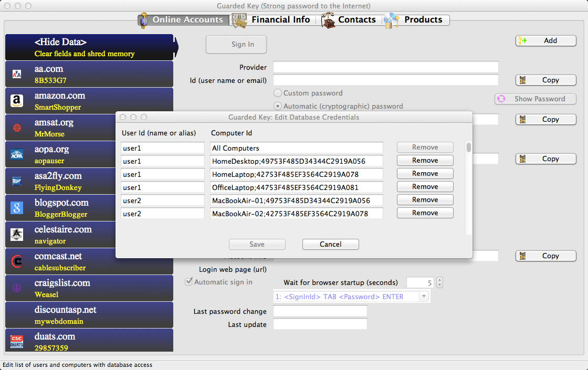The width and height of the screenshot is (588, 370).
Task: Click the User Id field for MacBookAir-01
Action: 163,200
